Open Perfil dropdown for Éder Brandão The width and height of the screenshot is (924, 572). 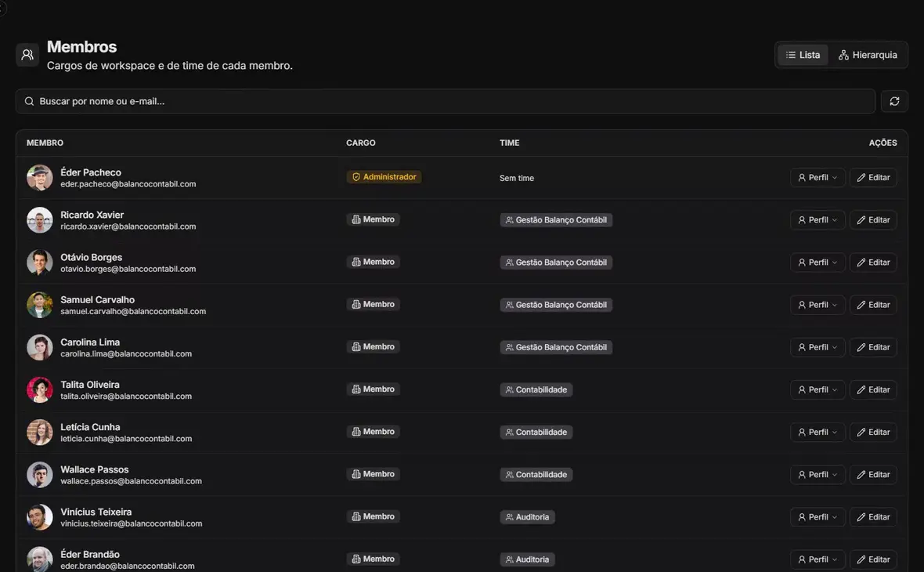pos(818,559)
